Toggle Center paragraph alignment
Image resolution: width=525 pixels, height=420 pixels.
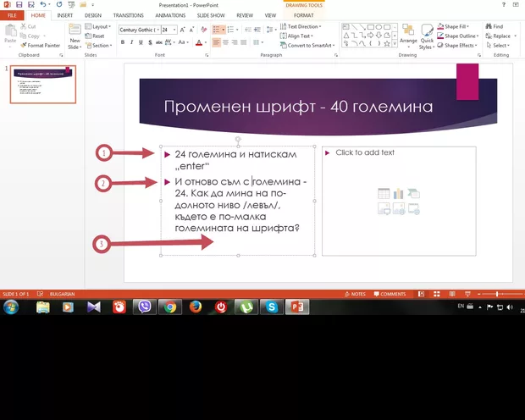coord(226,42)
